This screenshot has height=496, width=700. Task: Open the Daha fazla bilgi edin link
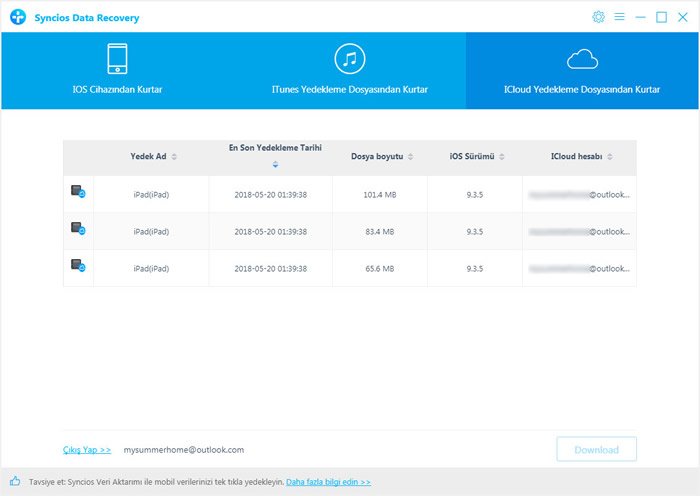pyautogui.click(x=328, y=482)
